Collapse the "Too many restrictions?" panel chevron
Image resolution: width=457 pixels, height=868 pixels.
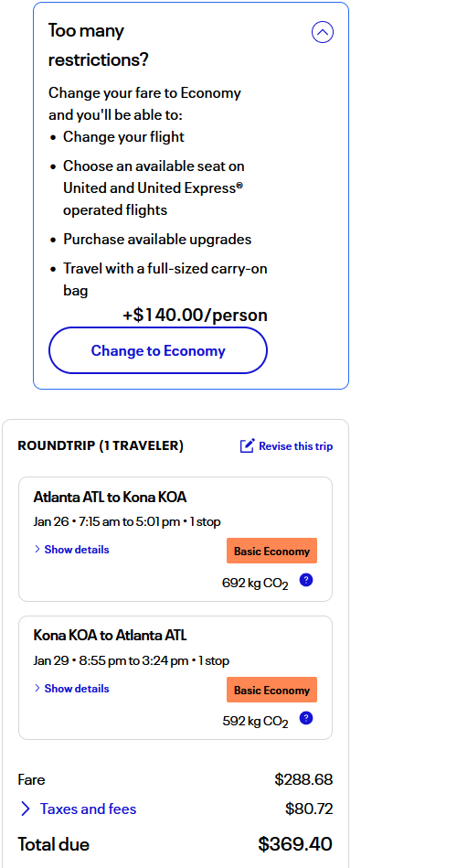[323, 32]
